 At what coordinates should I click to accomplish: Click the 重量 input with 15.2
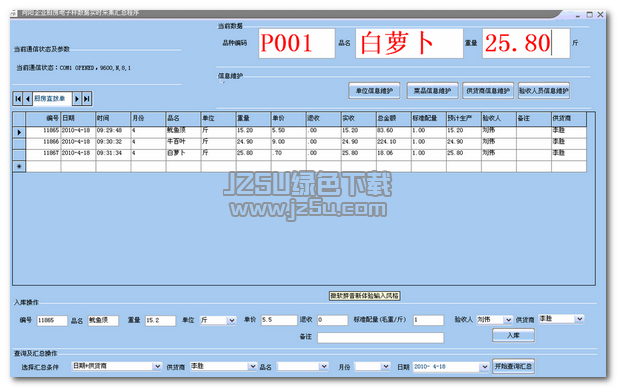point(161,320)
